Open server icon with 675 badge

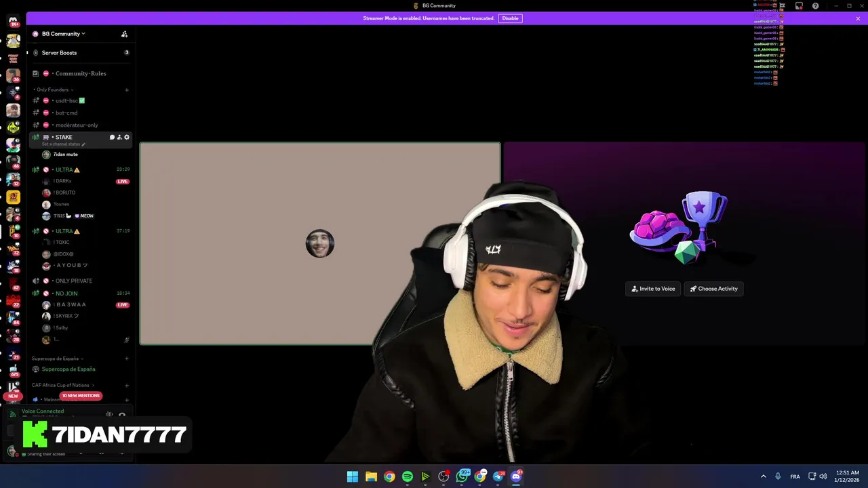click(13, 370)
